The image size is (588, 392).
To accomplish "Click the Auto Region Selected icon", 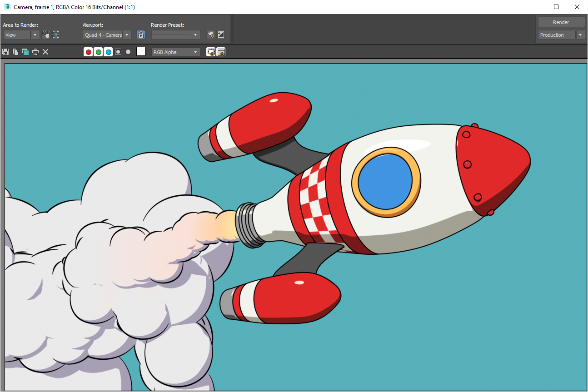I will [56, 35].
